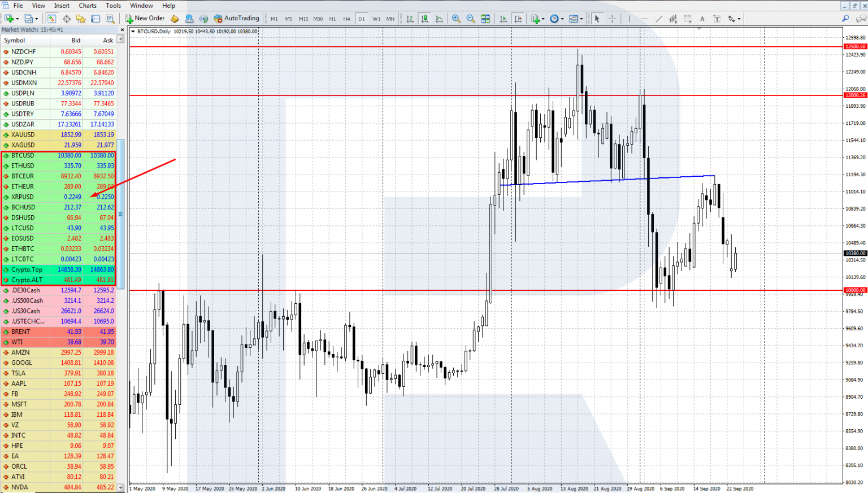Screen dimensions: 868x493
Task: Click the Symbol column header
Action: pos(25,40)
